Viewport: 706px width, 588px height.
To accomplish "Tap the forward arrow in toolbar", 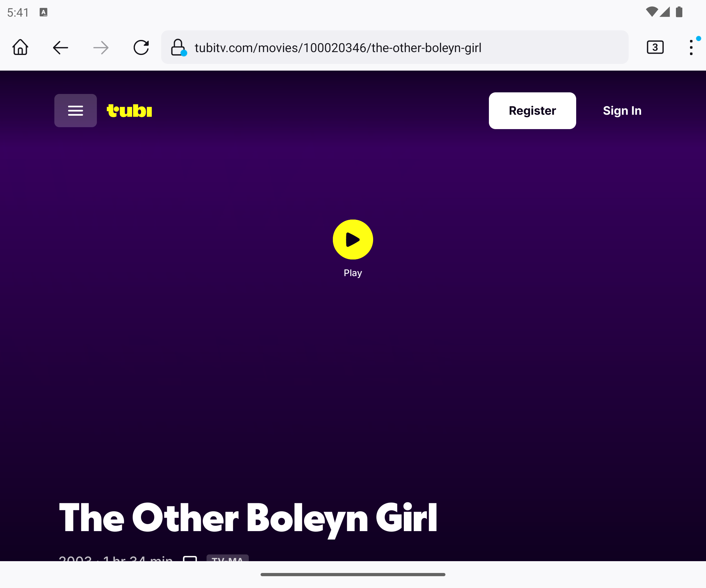I will [x=101, y=47].
